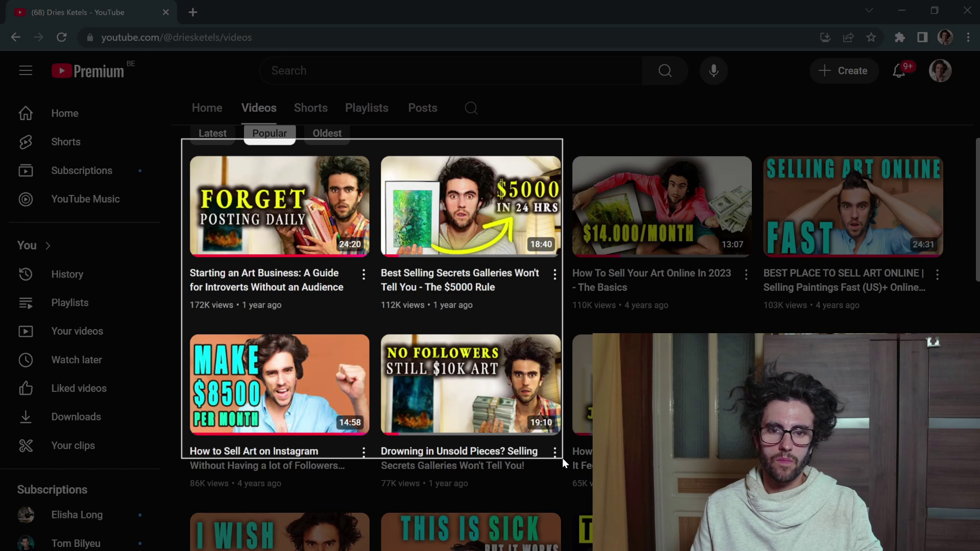Click the hamburger guide menu icon
The height and width of the screenshot is (551, 980).
point(26,70)
